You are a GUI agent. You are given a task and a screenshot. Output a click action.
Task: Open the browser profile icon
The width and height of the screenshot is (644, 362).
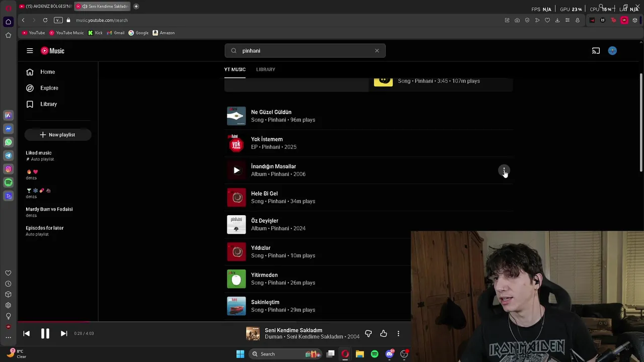click(x=578, y=20)
